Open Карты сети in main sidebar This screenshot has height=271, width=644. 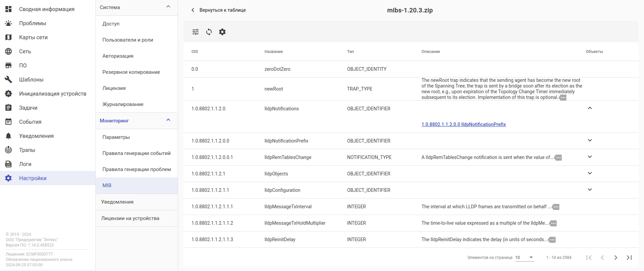click(x=33, y=37)
